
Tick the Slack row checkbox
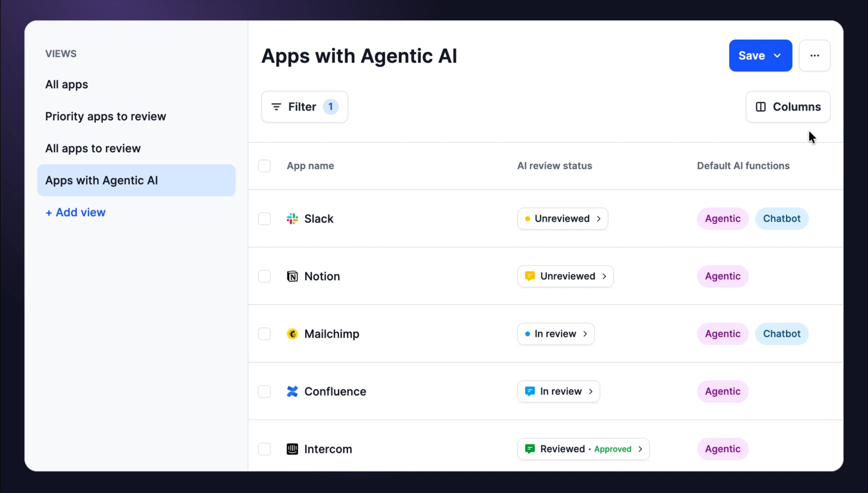click(264, 219)
